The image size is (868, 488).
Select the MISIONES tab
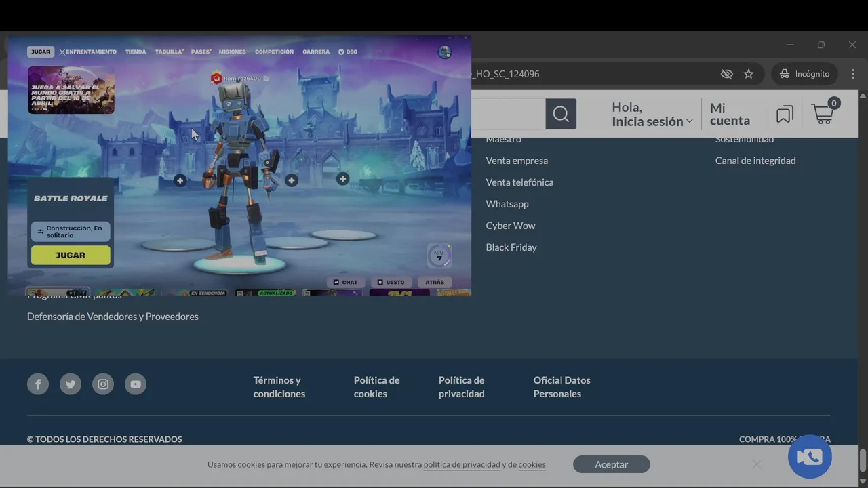click(x=233, y=52)
